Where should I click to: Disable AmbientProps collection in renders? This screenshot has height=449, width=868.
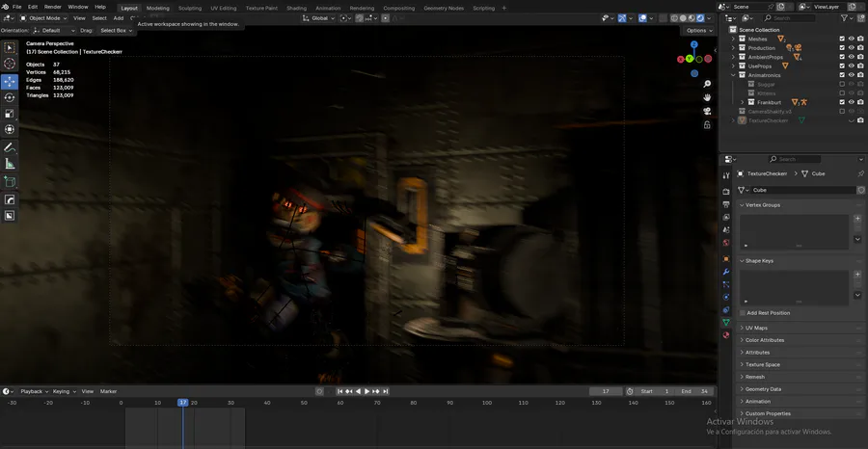(x=860, y=57)
